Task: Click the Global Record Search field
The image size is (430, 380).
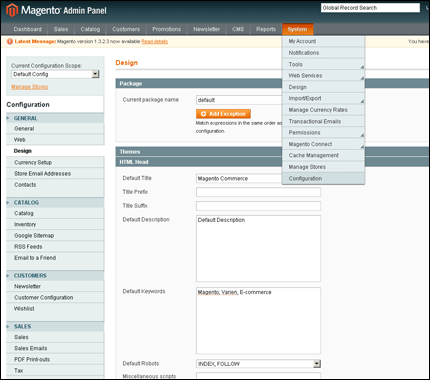Action: click(370, 8)
